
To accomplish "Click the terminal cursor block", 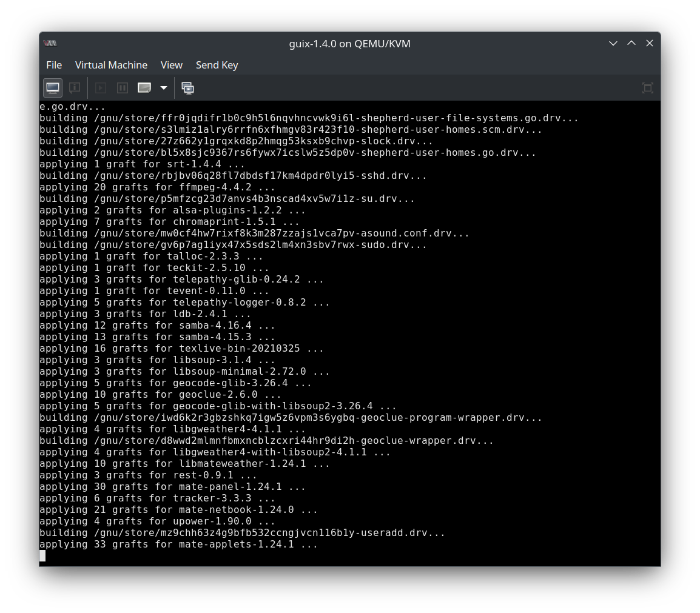I will pos(42,555).
